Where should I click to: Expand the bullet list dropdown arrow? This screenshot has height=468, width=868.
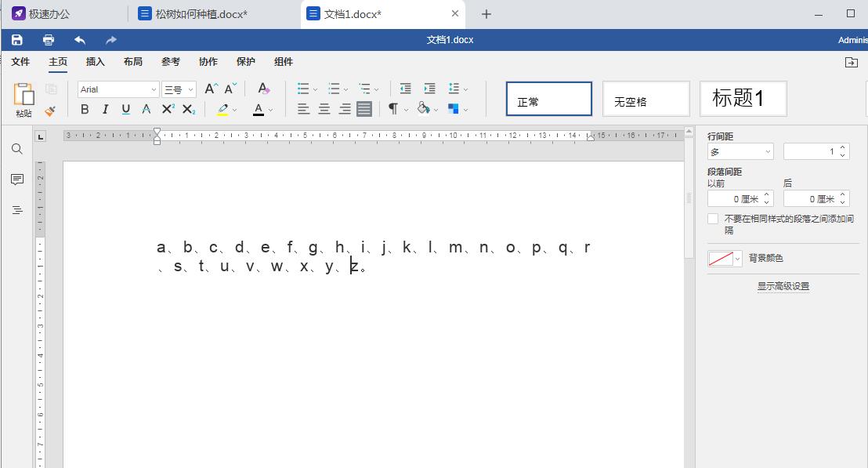click(315, 89)
